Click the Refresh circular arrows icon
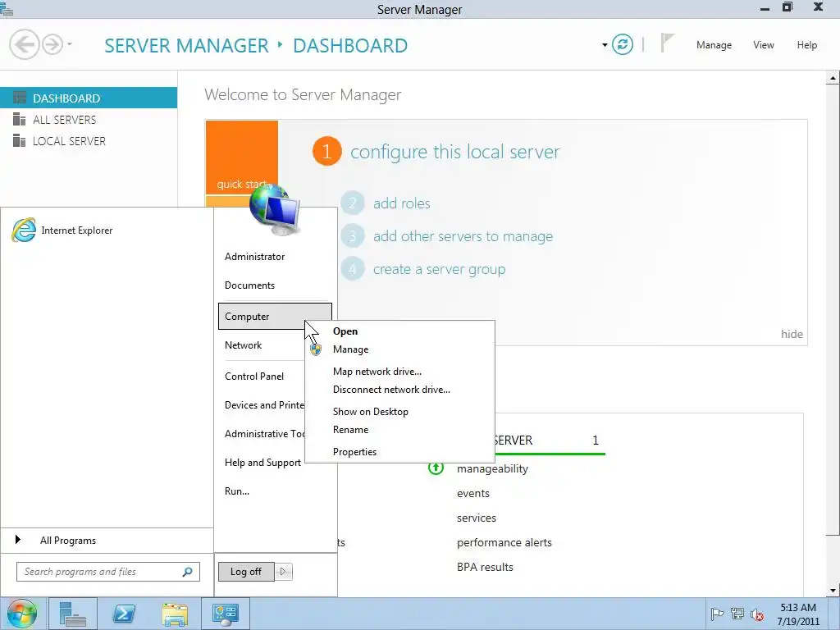 pos(622,44)
